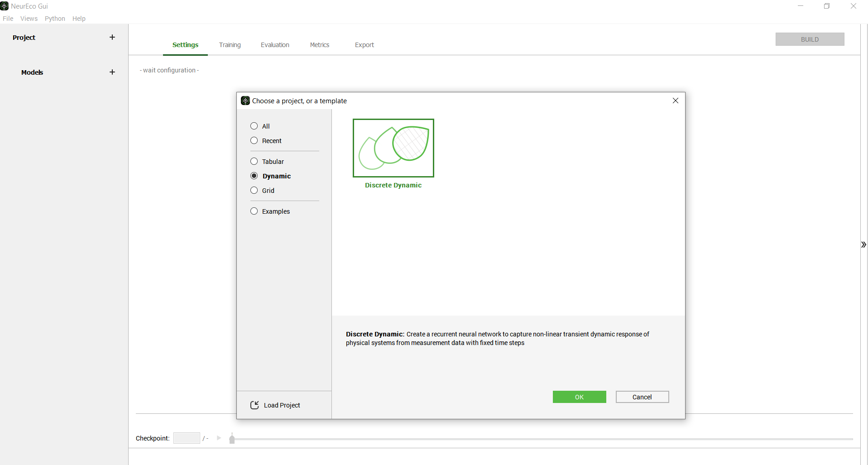The width and height of the screenshot is (868, 465).
Task: Click the Discrete Dynamic template label
Action: 393,185
